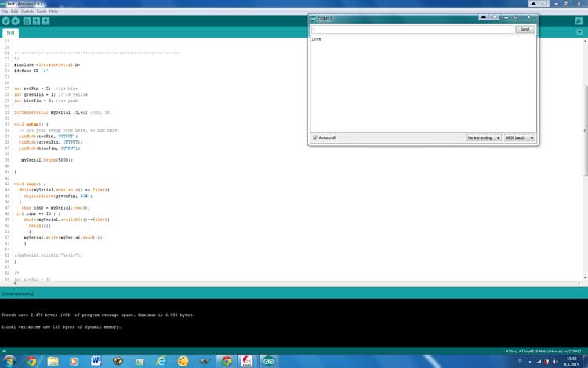This screenshot has height=368, width=588.
Task: Click the Done uploading status message
Action: pos(17,293)
